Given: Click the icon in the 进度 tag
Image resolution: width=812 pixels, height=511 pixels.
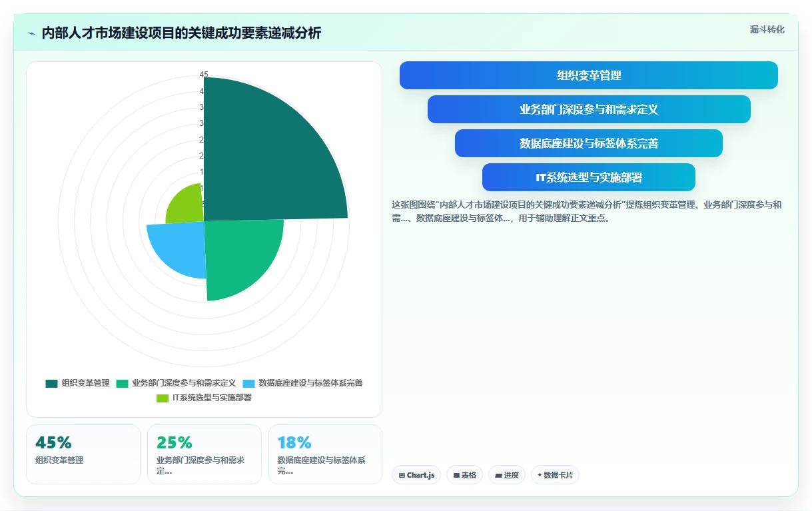Looking at the screenshot, I should 498,476.
